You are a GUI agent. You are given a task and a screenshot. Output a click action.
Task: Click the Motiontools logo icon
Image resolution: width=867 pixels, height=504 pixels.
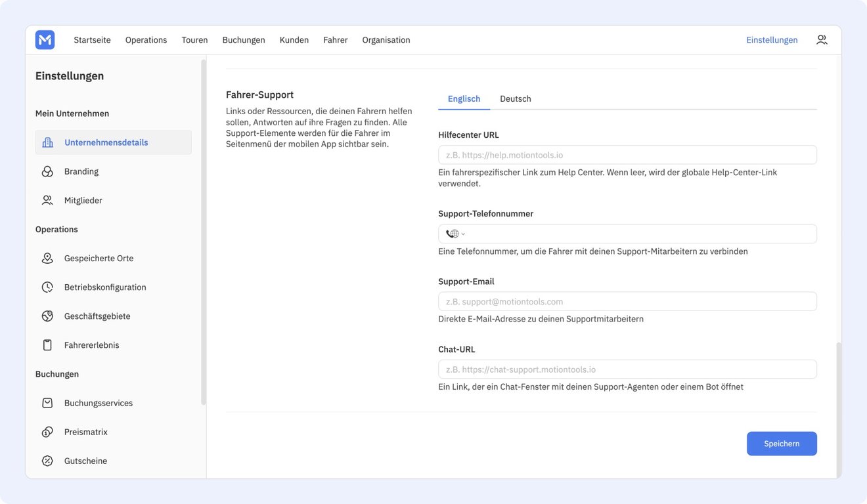(45, 40)
